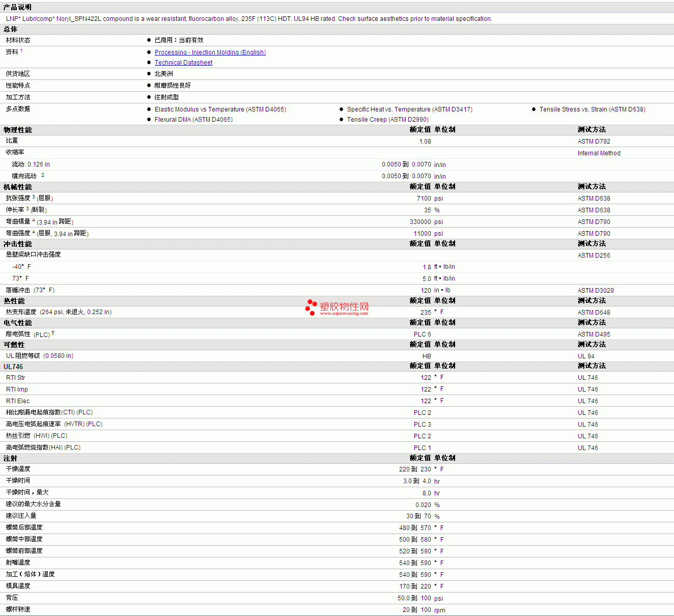This screenshot has height=616, width=674.
Task: Select the 'ASTM D495' test method
Action: pyautogui.click(x=594, y=334)
